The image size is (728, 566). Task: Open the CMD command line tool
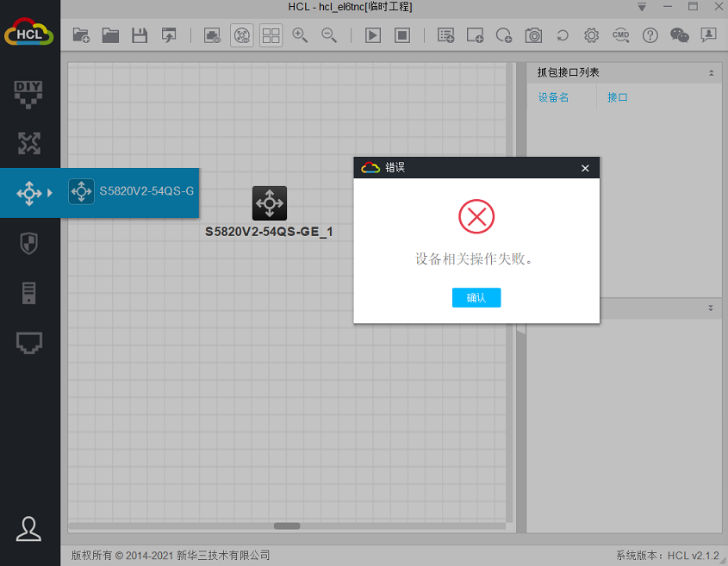coord(621,35)
